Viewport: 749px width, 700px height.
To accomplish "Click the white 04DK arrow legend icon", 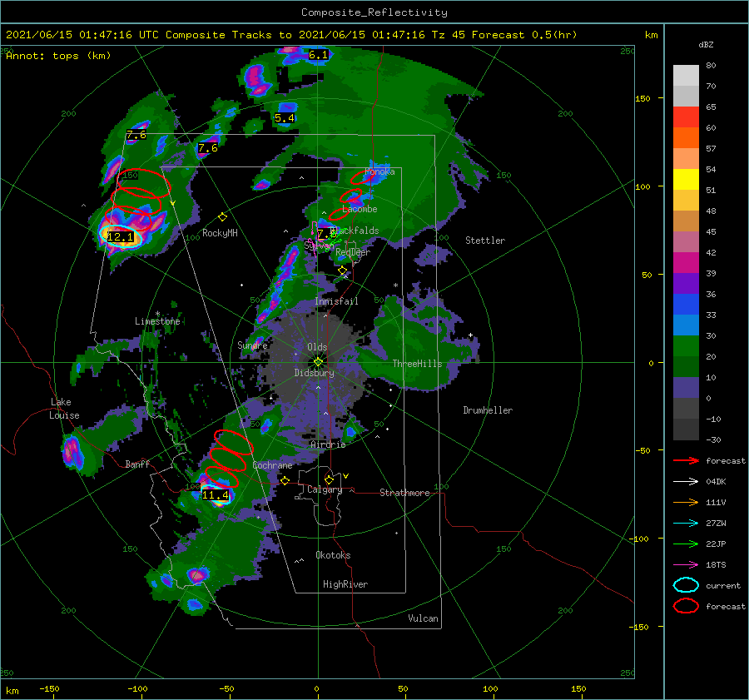I will click(x=686, y=482).
